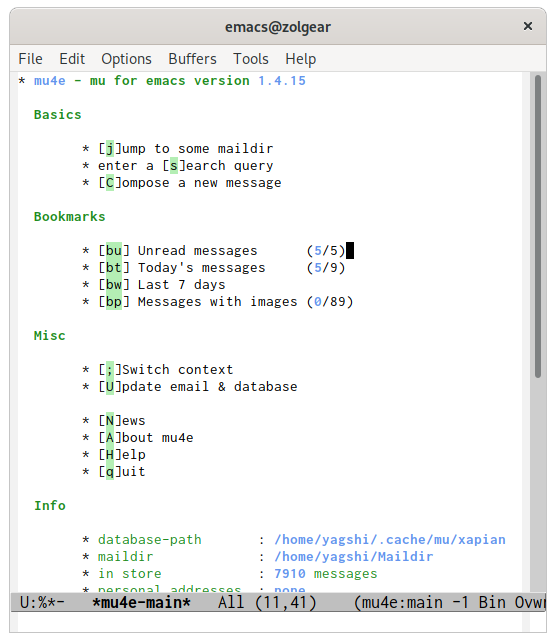Click the maildir path /home/yagshi/Maildir
The height and width of the screenshot is (642, 556).
tap(354, 557)
